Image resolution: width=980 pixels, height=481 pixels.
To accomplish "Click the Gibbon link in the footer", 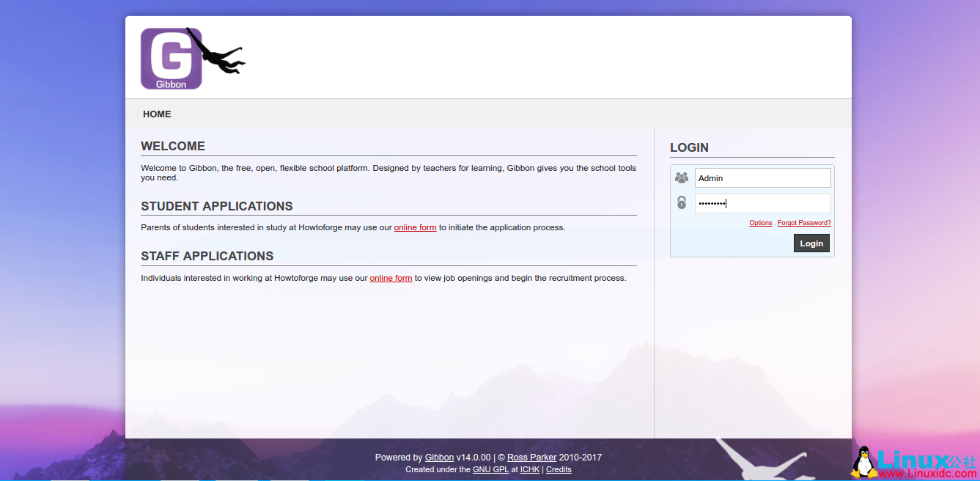I will (x=439, y=457).
